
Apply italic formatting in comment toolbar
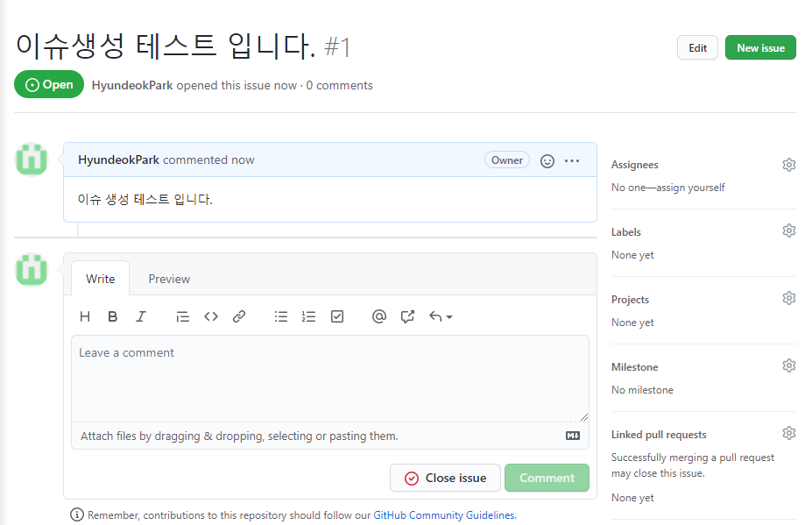click(141, 316)
